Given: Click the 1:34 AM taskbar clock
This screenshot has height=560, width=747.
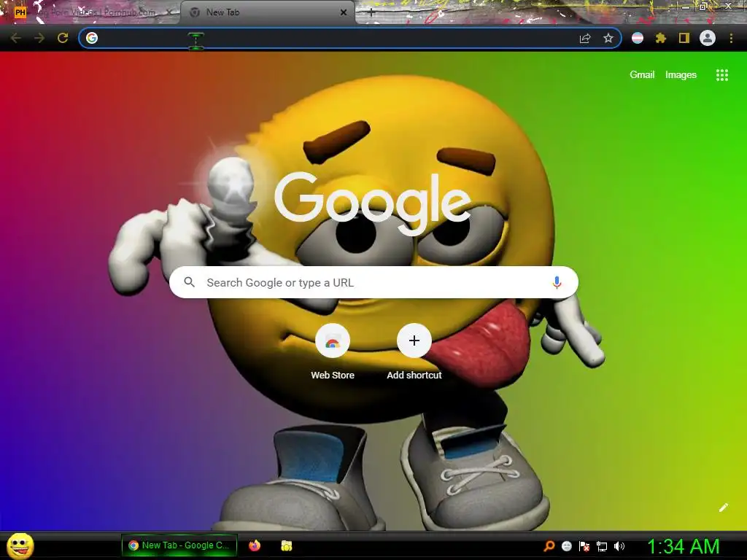Looking at the screenshot, I should 683,546.
